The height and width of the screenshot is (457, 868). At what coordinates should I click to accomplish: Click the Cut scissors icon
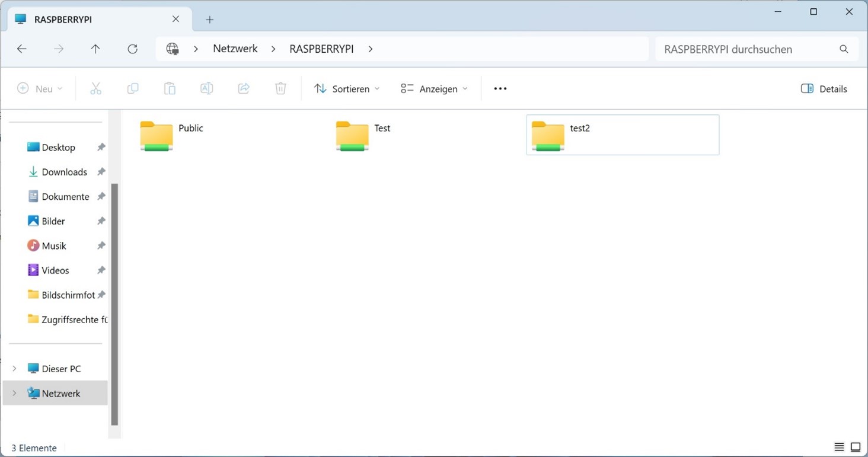click(x=95, y=89)
